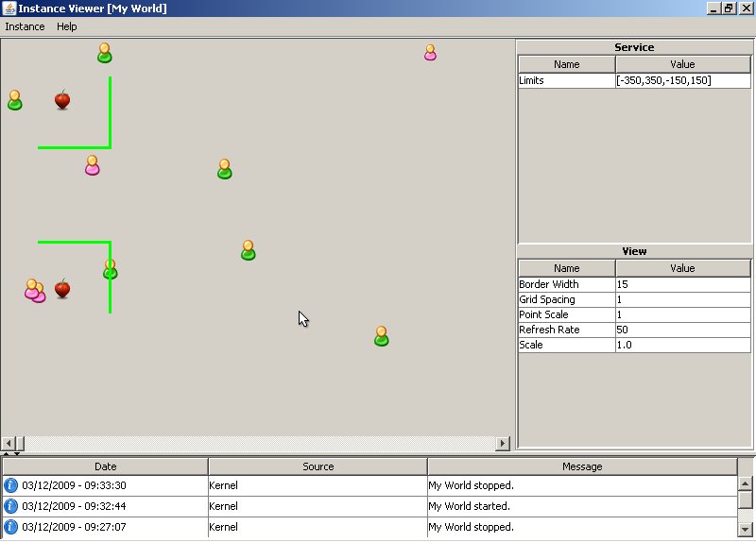Click the Scale label in the View table
This screenshot has height=542, width=756.
tap(531, 345)
